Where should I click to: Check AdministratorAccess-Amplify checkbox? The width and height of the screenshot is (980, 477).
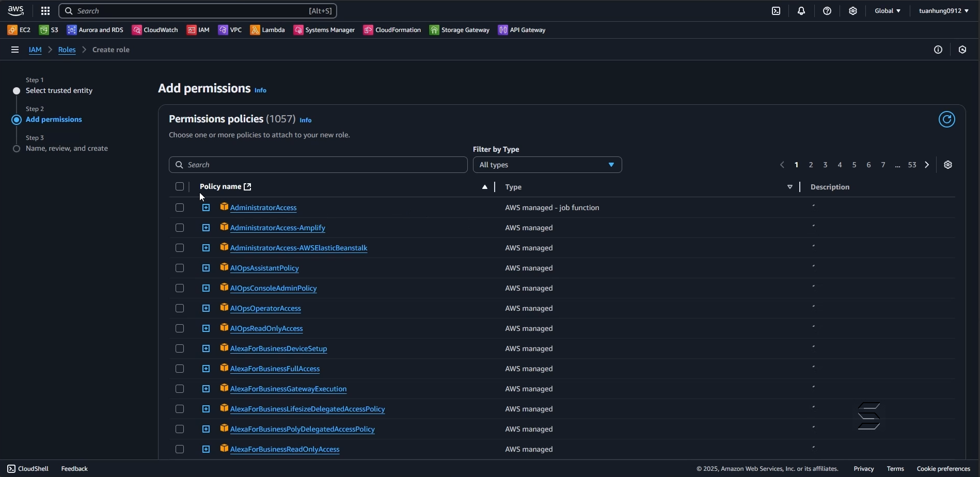tap(180, 228)
